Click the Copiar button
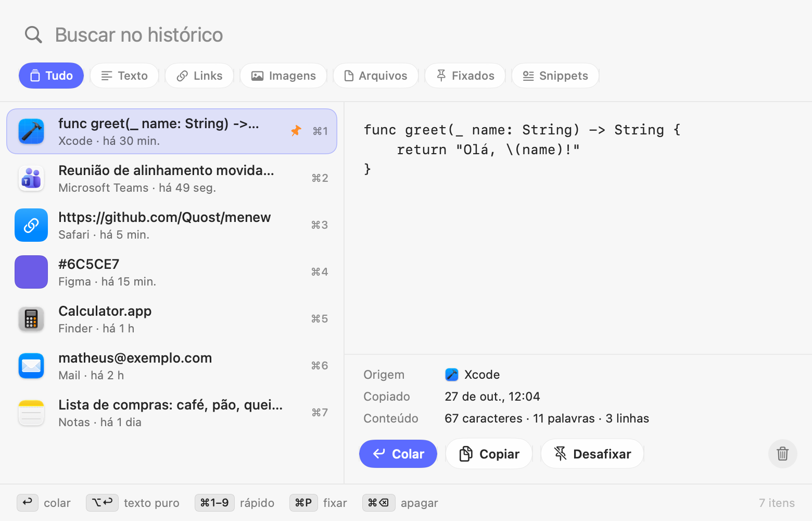The image size is (812, 521). click(489, 454)
